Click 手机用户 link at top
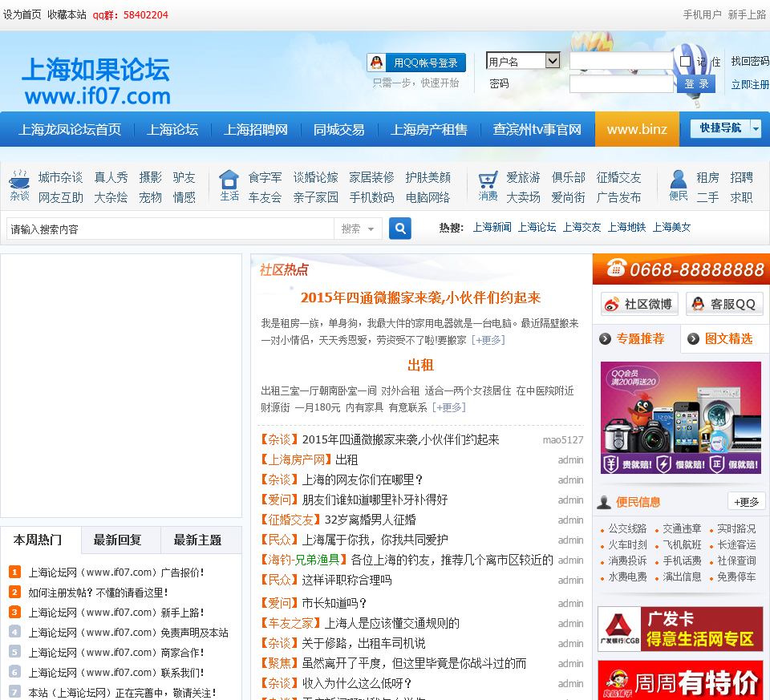The image size is (770, 700). 703,14
